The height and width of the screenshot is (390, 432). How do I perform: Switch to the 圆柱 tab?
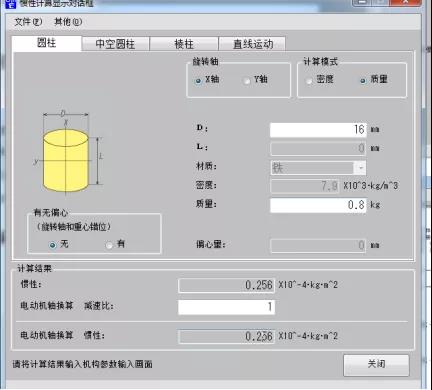pyautogui.click(x=47, y=43)
